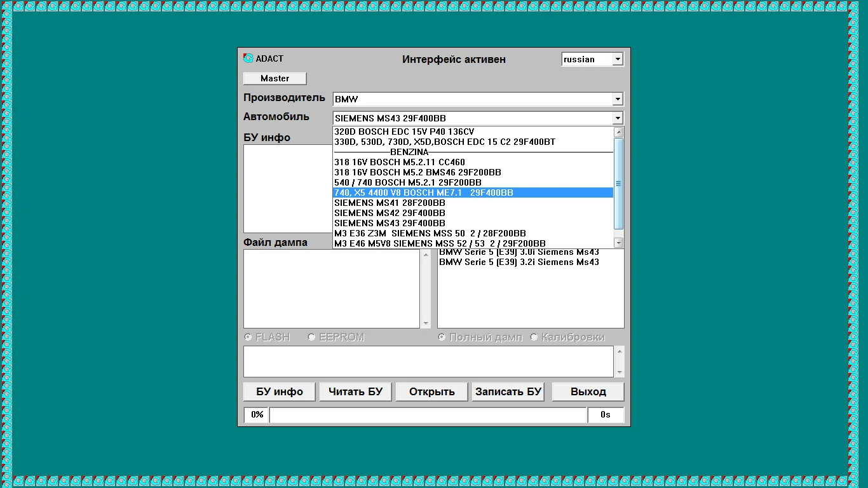Select SIEMENS MS41 28F200BB in list

point(473,203)
